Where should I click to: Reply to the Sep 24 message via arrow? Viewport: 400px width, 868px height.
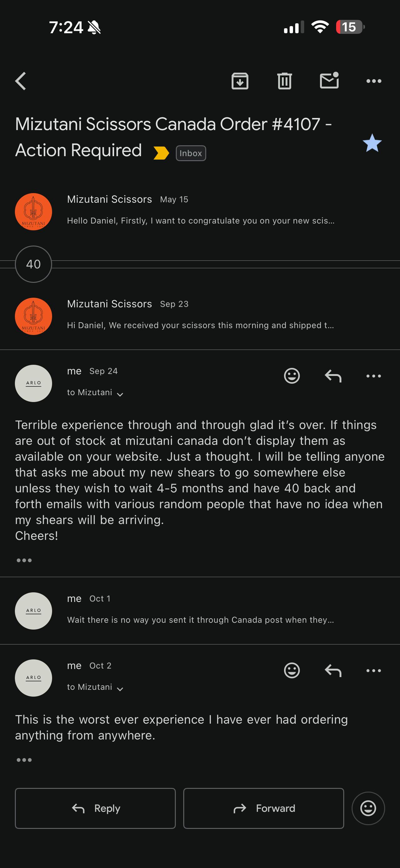click(x=333, y=376)
